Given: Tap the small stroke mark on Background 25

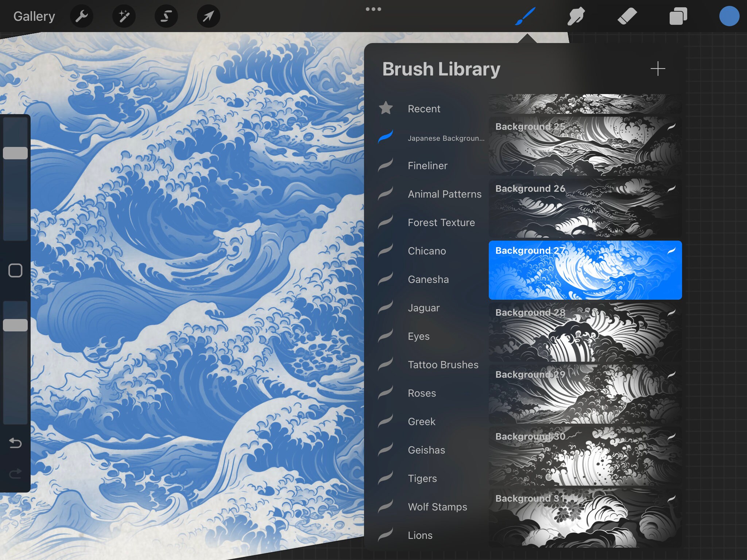Looking at the screenshot, I should pos(671,127).
